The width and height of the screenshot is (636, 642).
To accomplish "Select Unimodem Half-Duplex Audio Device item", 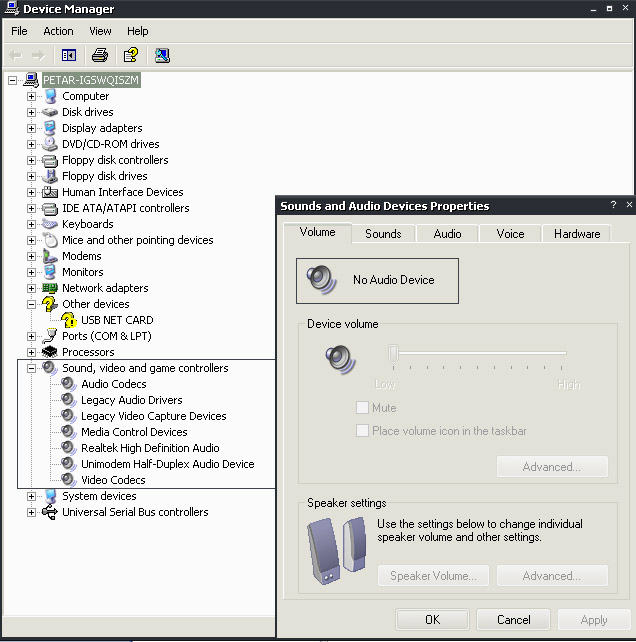I will point(167,464).
